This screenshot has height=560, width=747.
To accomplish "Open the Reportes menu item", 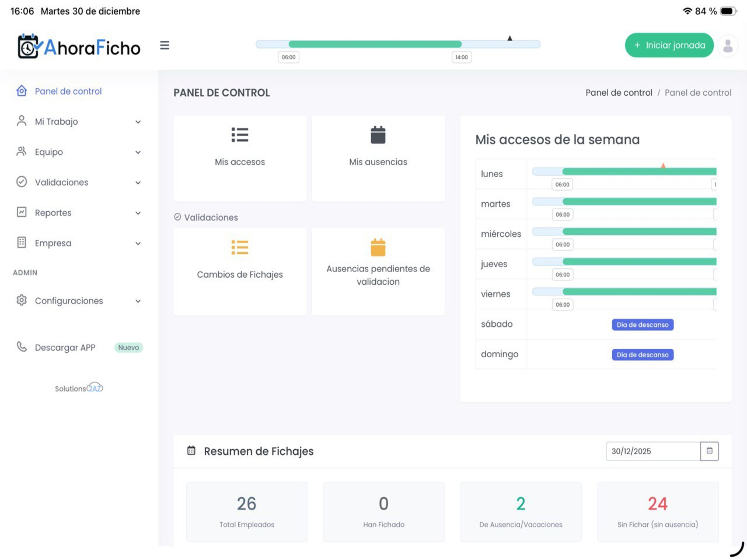I will pos(79,213).
